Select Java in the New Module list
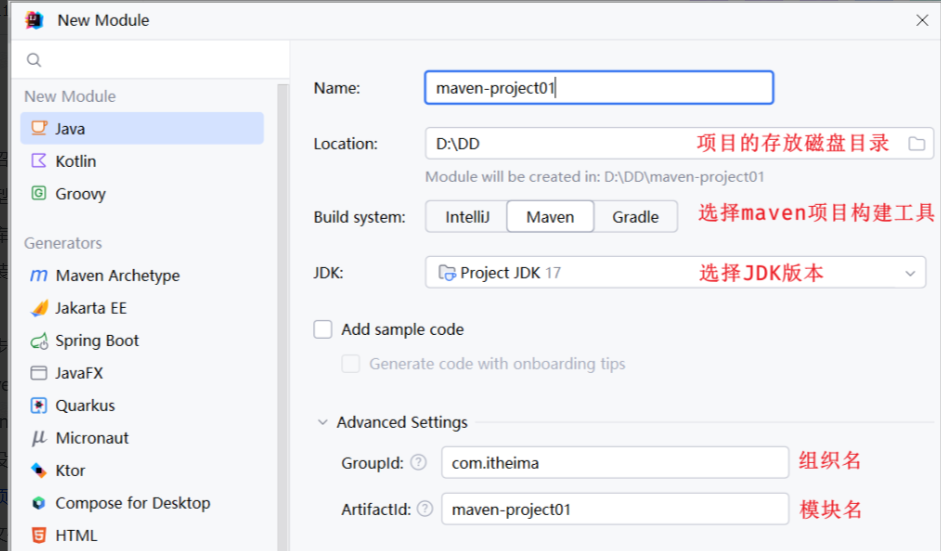Viewport: 941px width, 551px height. [70, 129]
